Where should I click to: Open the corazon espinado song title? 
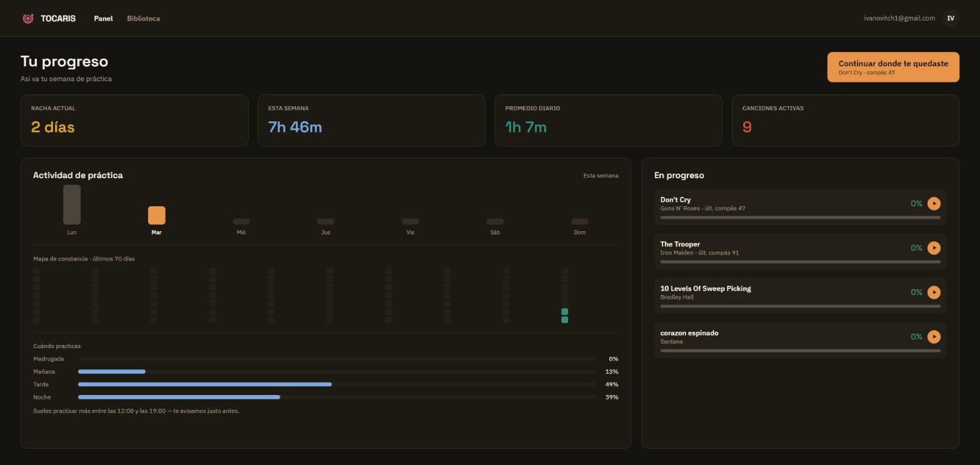689,333
